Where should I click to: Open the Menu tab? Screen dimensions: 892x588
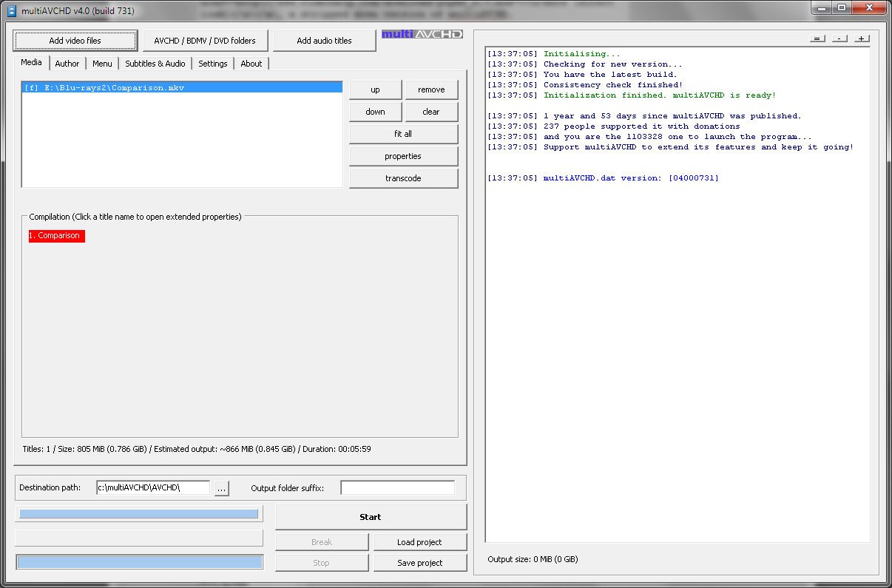pyautogui.click(x=102, y=64)
